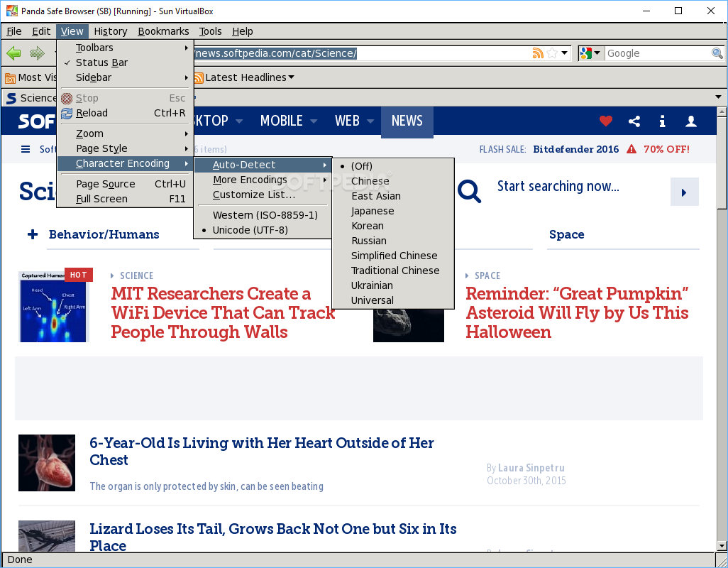The width and height of the screenshot is (728, 568).
Task: Open Customize List for encodings
Action: (263, 195)
